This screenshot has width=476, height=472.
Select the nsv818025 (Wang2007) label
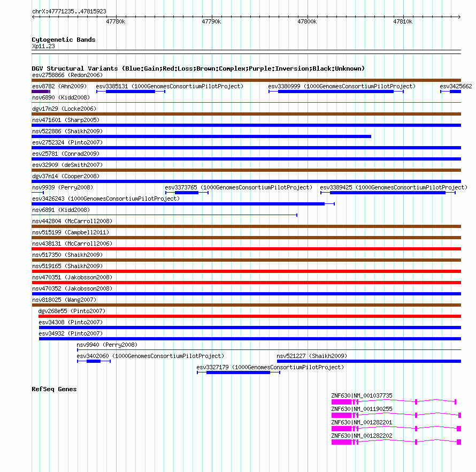(64, 300)
